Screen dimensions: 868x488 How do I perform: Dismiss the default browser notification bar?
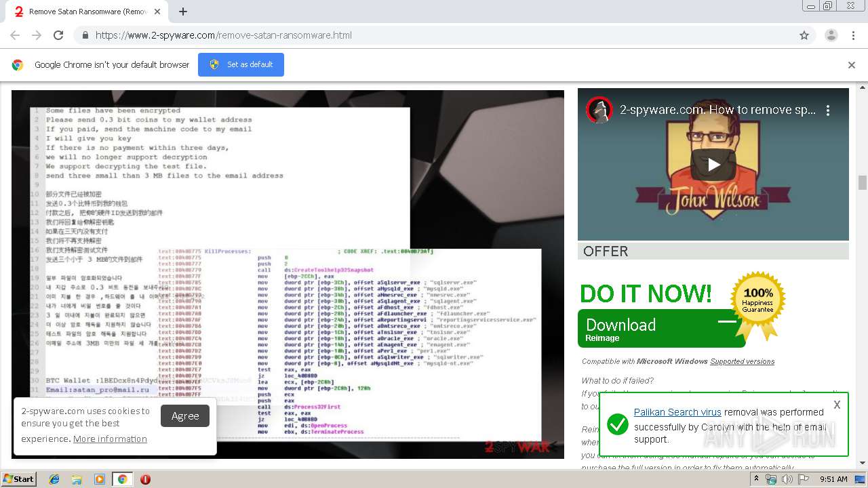852,65
